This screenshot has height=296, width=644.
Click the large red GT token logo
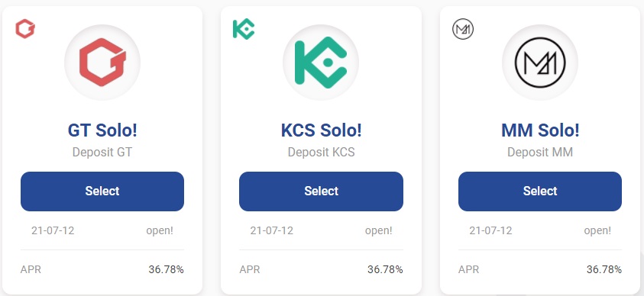click(102, 63)
